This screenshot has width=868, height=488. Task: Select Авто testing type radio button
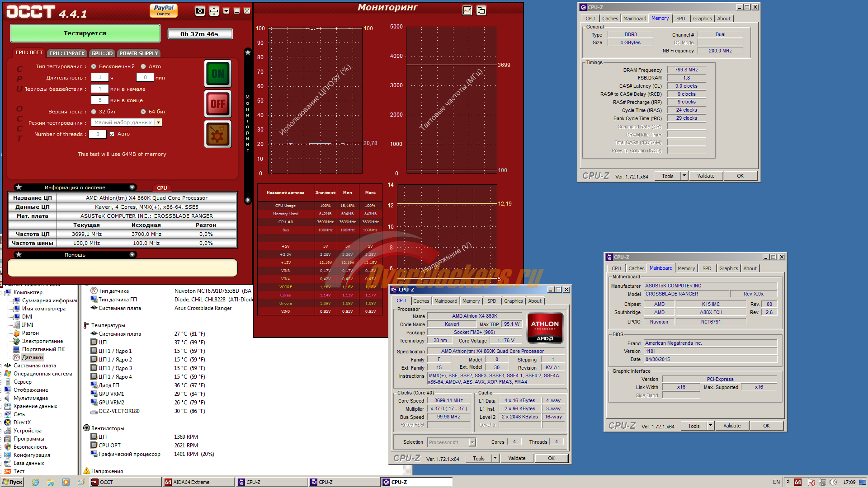pyautogui.click(x=143, y=66)
